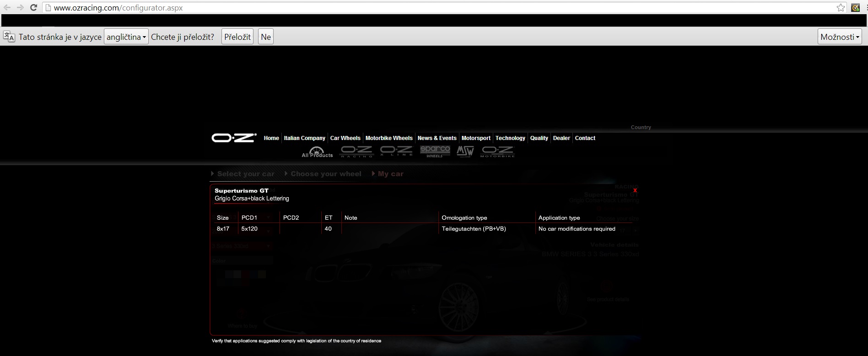Click the O·Z main logo

[x=234, y=138]
